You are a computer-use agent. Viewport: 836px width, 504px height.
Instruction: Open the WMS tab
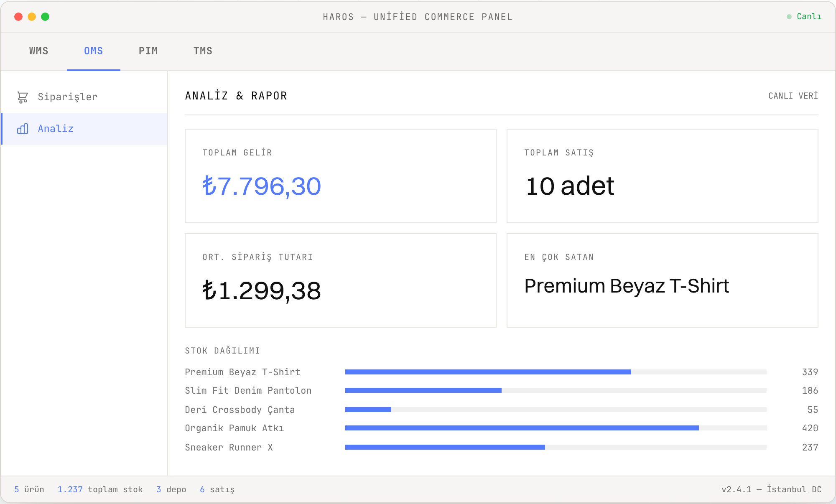tap(39, 51)
